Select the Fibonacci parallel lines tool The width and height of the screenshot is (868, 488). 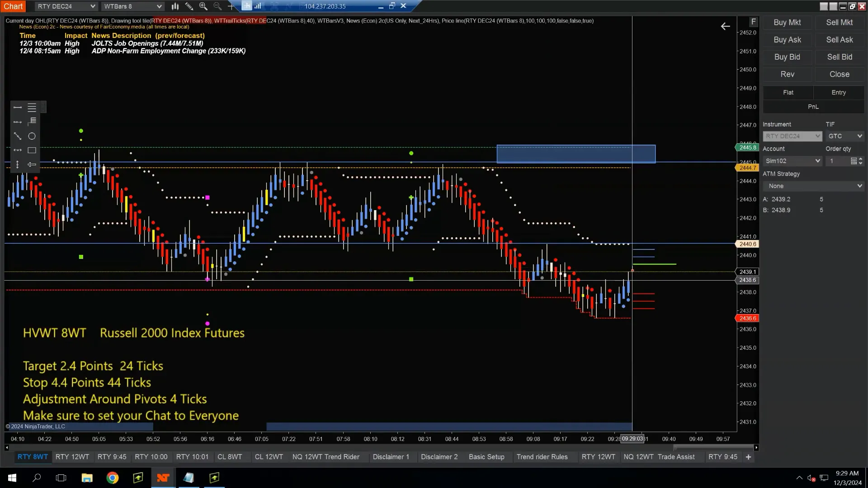tap(32, 108)
